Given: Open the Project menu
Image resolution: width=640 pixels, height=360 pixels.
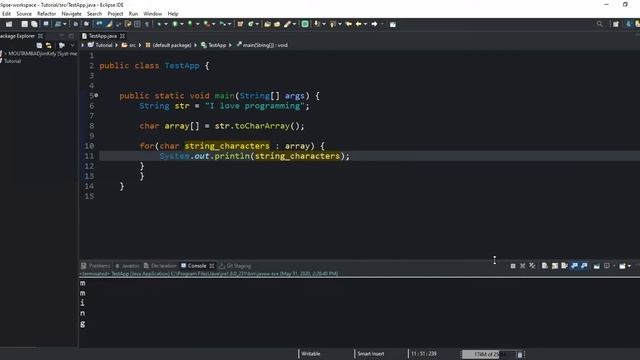Looking at the screenshot, I should click(115, 14).
